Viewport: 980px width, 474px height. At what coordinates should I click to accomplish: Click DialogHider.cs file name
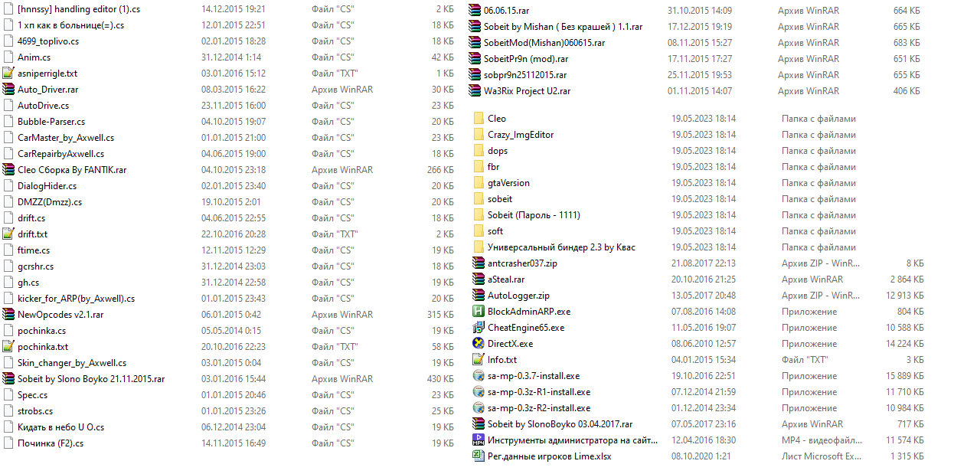[47, 186]
